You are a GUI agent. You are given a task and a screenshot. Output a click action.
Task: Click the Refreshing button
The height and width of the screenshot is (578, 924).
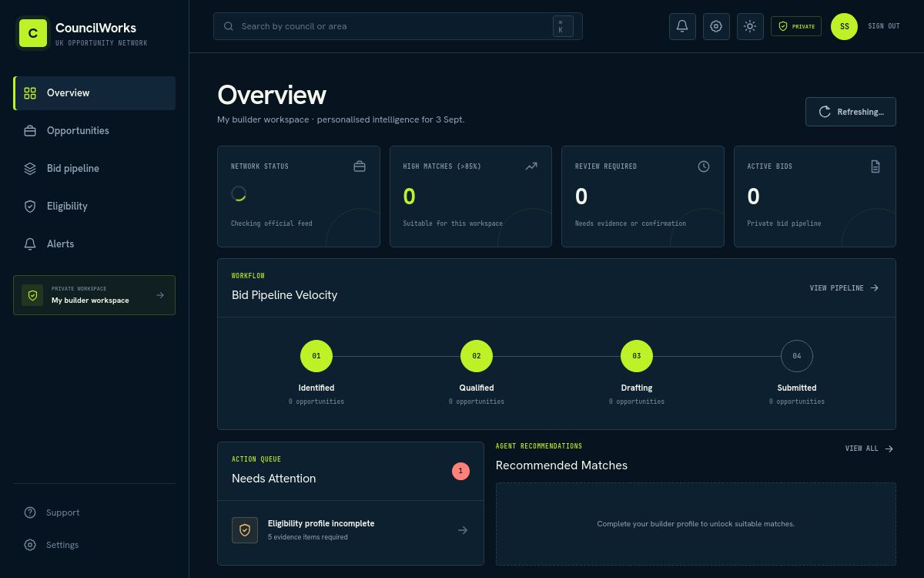[x=851, y=112]
